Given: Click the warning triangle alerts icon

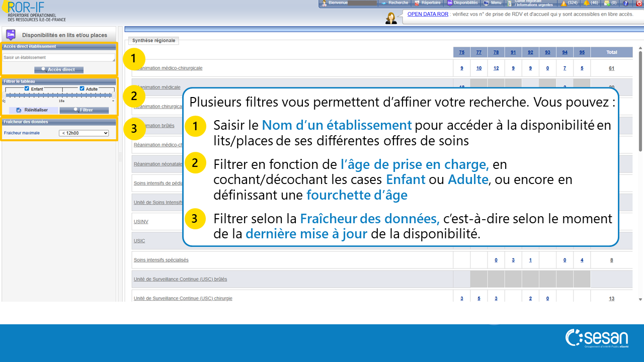Looking at the screenshot, I should point(563,3).
